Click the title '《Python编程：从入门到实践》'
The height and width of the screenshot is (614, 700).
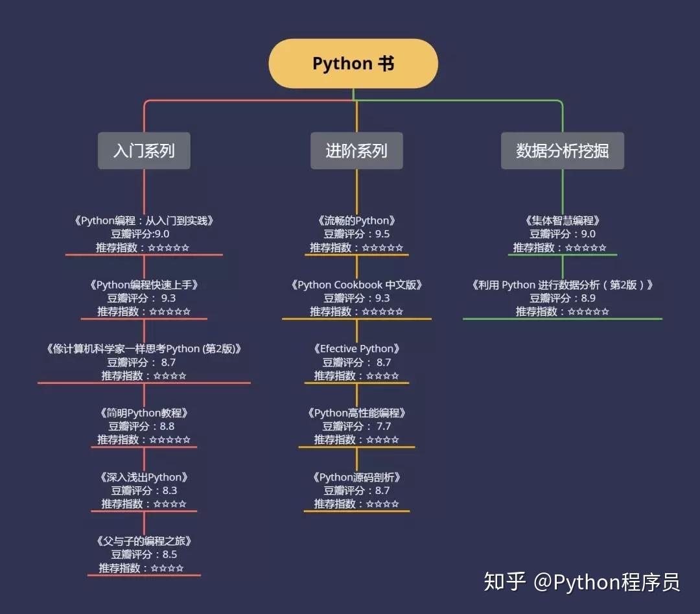pyautogui.click(x=144, y=220)
